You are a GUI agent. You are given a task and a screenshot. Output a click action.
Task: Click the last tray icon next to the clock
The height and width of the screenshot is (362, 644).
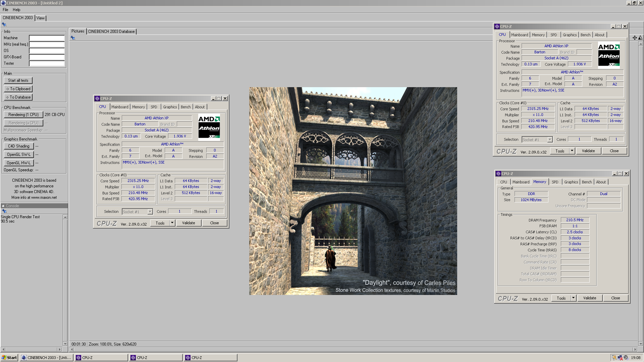(x=626, y=358)
